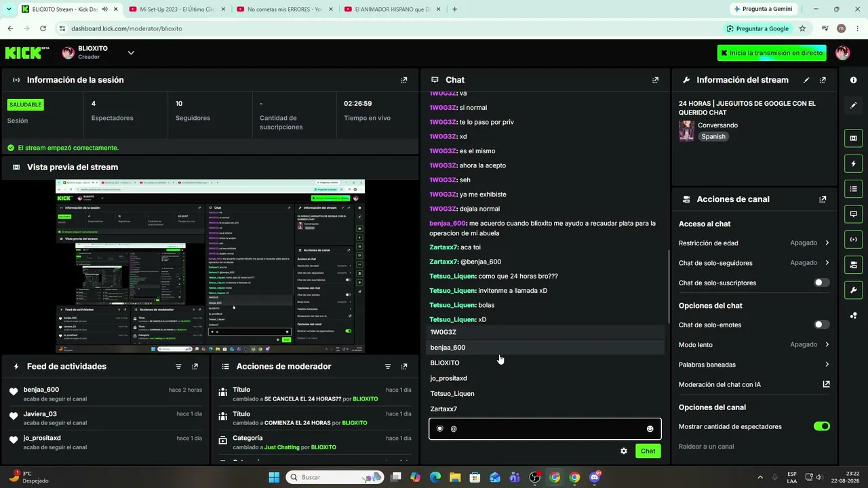The image size is (868, 488).
Task: Click the Windows taskbar search box
Action: 335,477
